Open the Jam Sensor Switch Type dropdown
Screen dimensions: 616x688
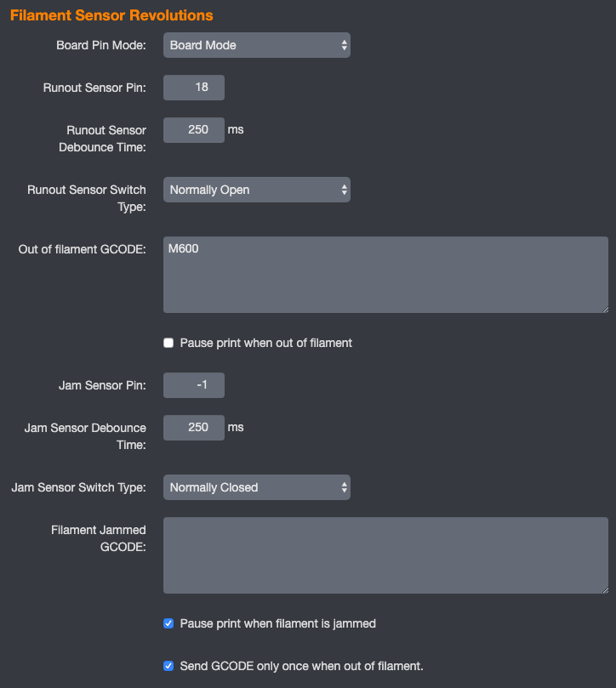click(256, 487)
